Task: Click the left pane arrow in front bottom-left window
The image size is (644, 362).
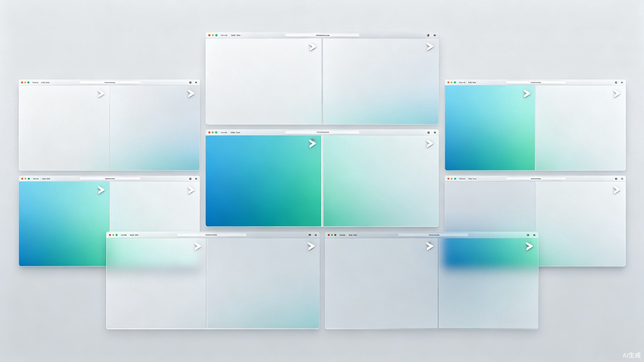Action: click(198, 246)
